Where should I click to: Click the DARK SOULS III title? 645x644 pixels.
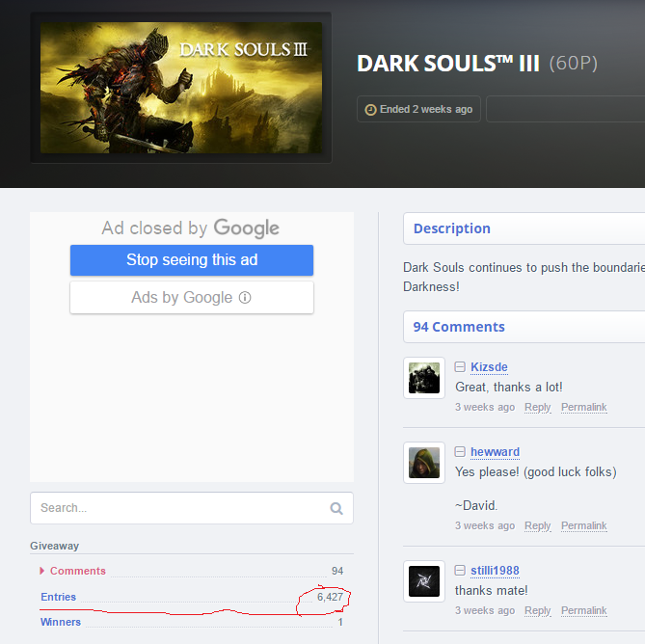point(448,64)
